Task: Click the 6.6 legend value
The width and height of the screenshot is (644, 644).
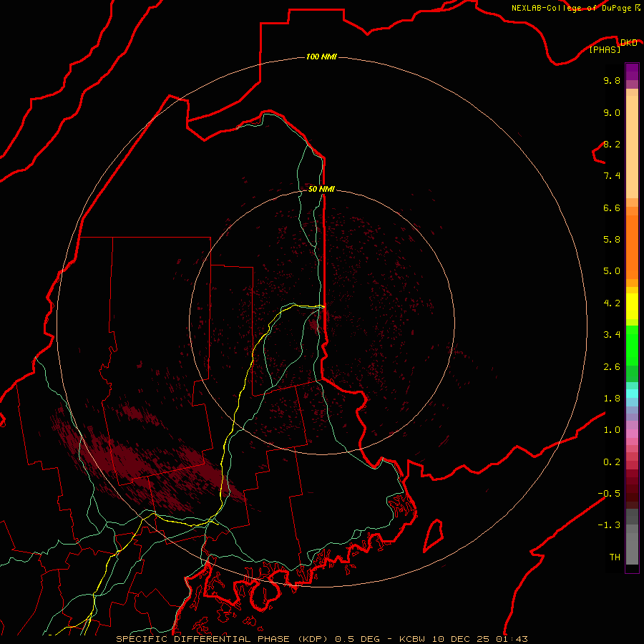Action: (x=612, y=208)
